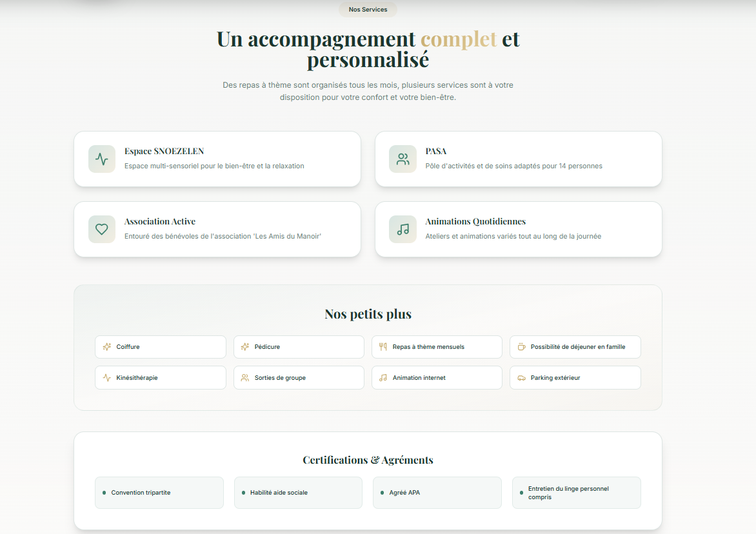Click the people group icon on PASA card

pos(402,157)
